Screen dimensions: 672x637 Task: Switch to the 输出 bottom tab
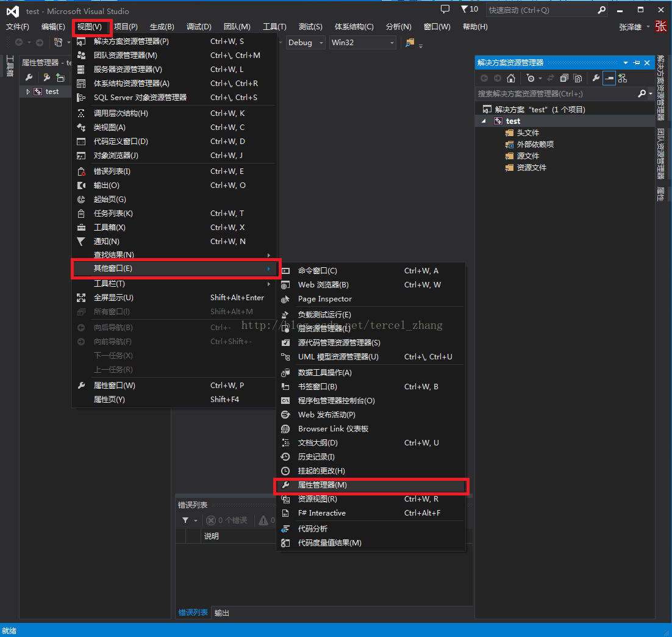tap(221, 613)
